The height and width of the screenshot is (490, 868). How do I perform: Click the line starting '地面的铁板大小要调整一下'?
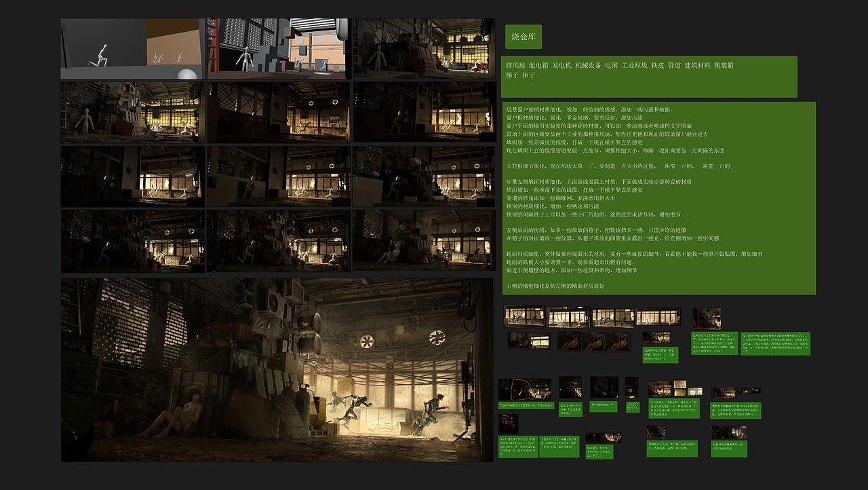click(x=570, y=262)
